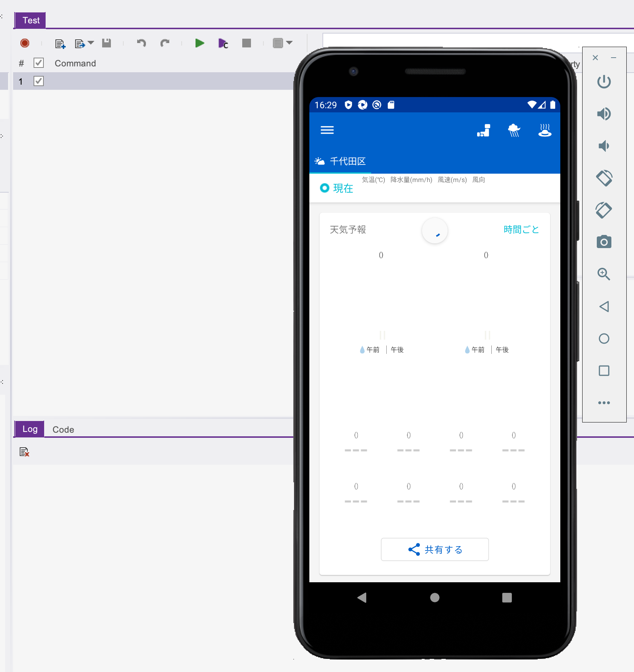Image resolution: width=634 pixels, height=672 pixels.
Task: Power off the emulator device
Action: (604, 82)
